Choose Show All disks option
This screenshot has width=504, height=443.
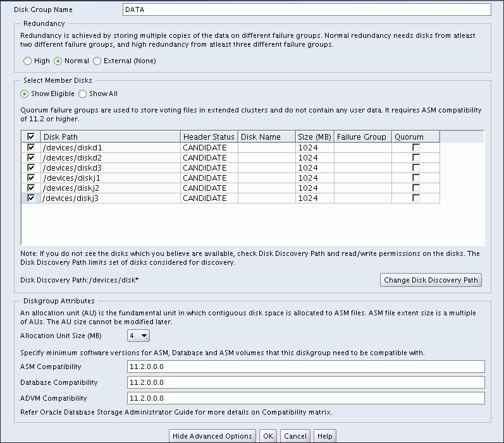tap(83, 94)
